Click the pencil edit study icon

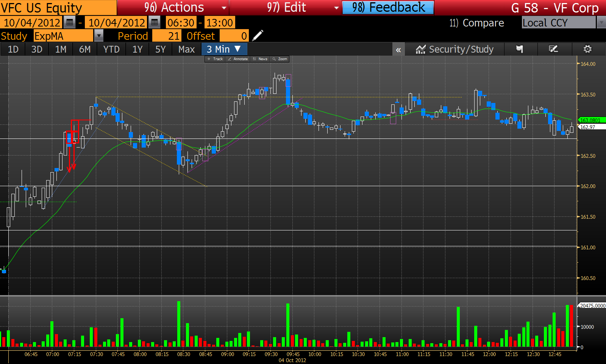(257, 36)
